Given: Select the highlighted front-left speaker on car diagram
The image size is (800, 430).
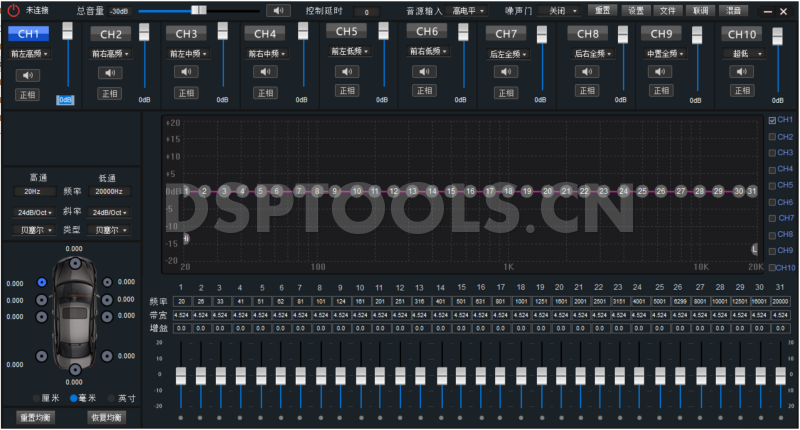Looking at the screenshot, I should point(41,283).
